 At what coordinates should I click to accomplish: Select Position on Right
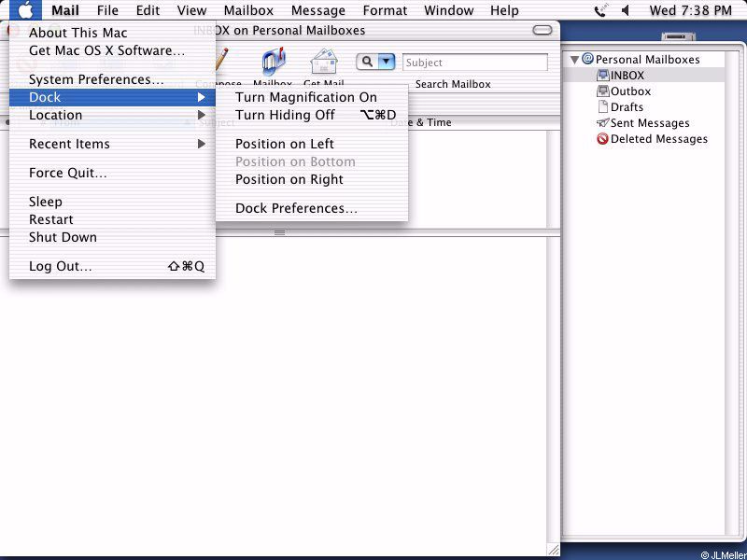pyautogui.click(x=312, y=179)
